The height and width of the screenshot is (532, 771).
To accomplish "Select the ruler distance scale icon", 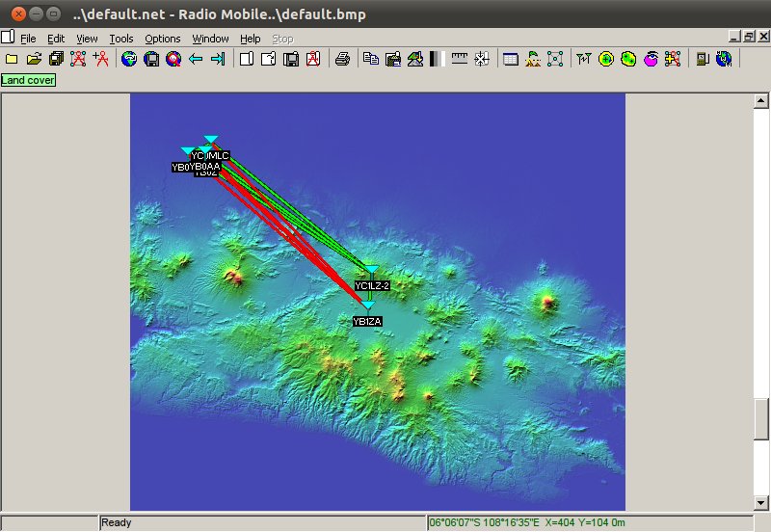I will (x=460, y=59).
